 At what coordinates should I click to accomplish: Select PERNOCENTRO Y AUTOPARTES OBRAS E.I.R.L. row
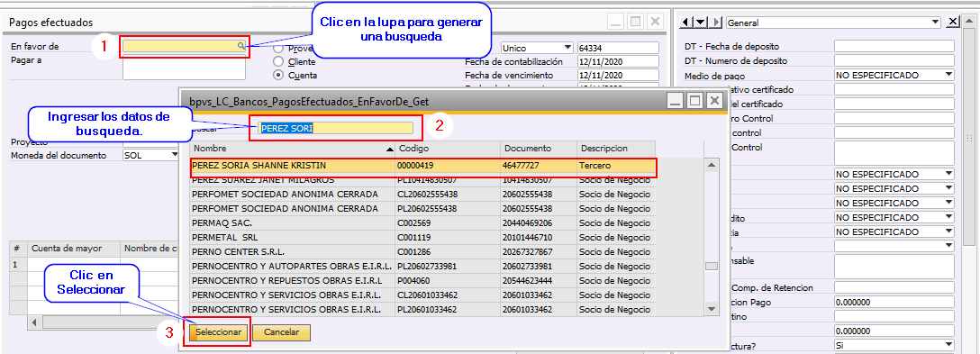[423, 267]
